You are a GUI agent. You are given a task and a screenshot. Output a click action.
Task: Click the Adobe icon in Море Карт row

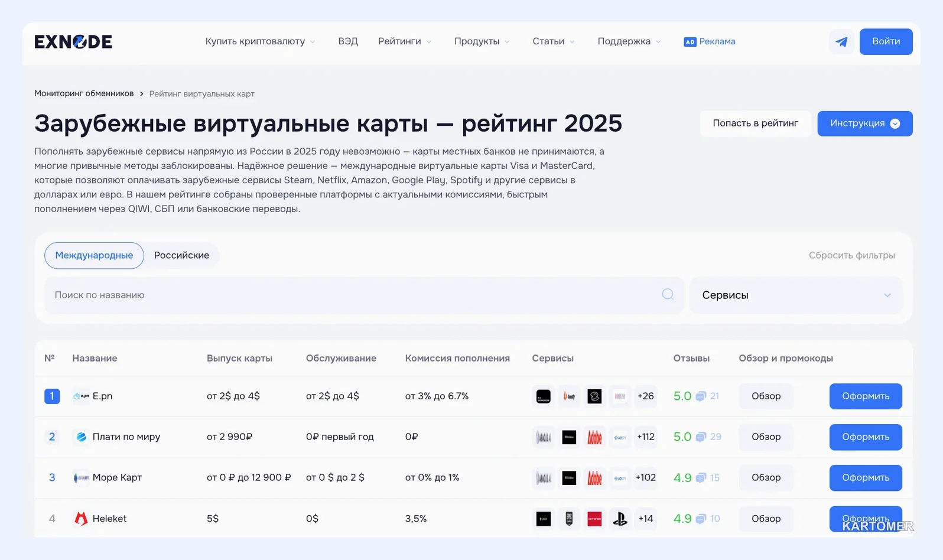point(594,478)
